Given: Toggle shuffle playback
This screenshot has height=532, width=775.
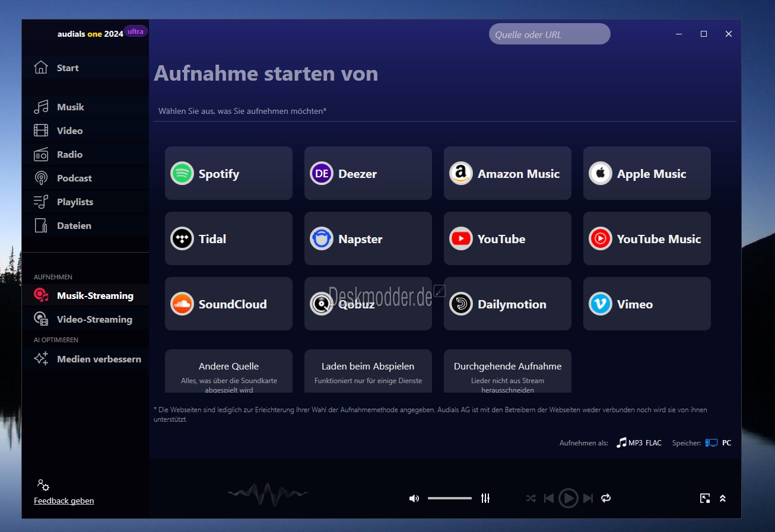Looking at the screenshot, I should coord(531,498).
